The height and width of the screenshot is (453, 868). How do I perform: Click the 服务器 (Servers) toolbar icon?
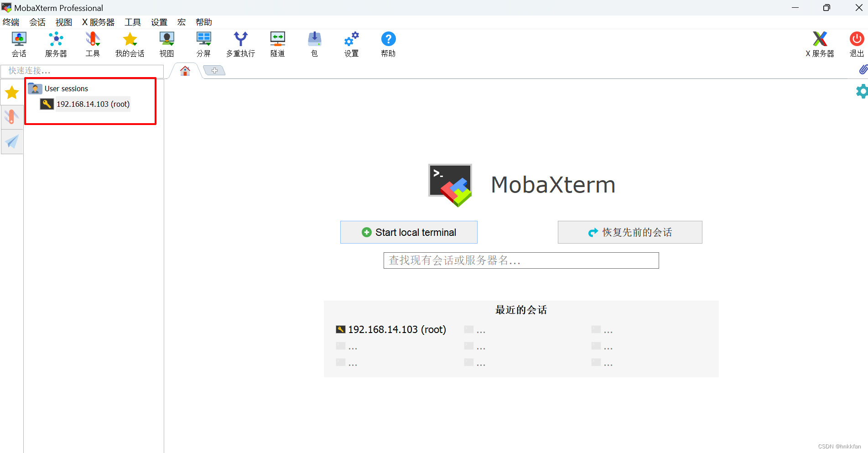click(56, 44)
